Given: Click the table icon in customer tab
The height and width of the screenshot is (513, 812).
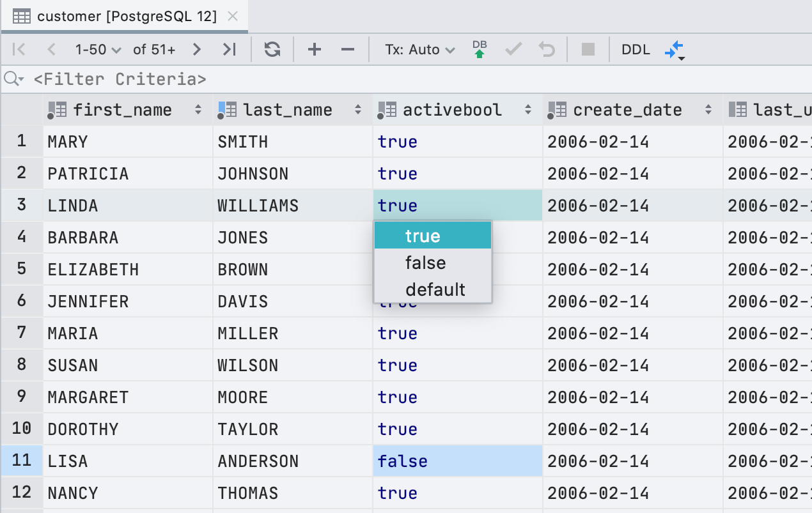Looking at the screenshot, I should (22, 16).
